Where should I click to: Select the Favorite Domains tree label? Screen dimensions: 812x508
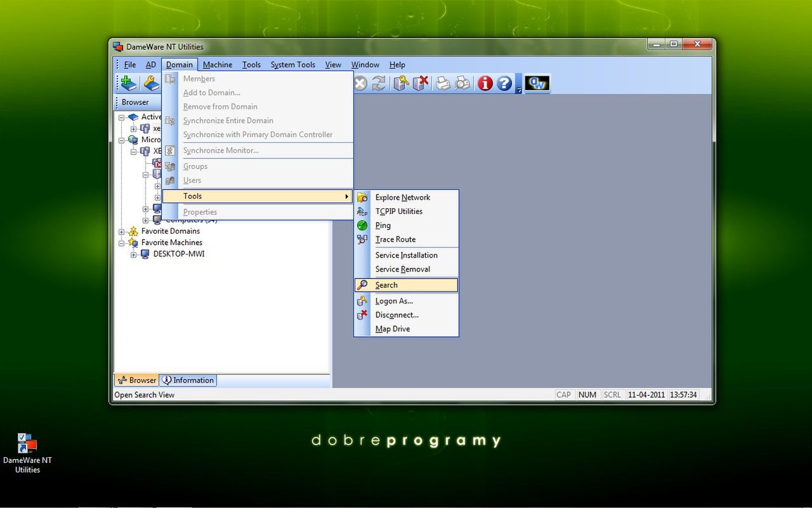coord(171,231)
